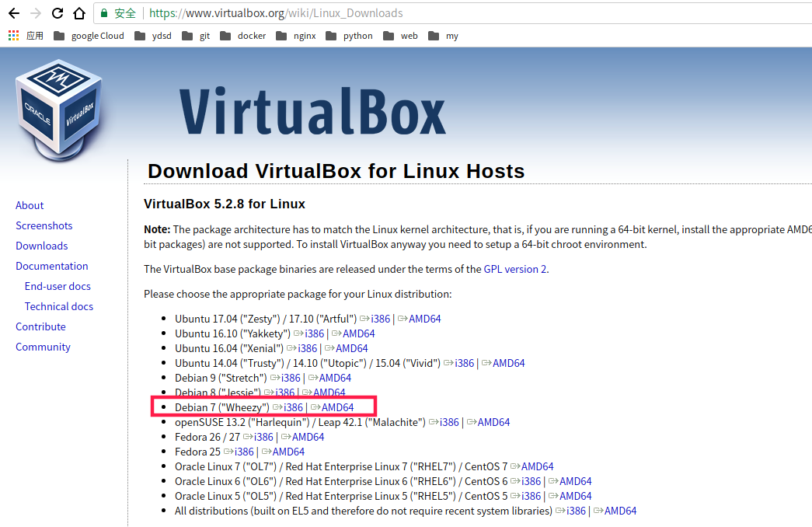Open the docker bookmark folder
The image size is (812, 527).
243,36
